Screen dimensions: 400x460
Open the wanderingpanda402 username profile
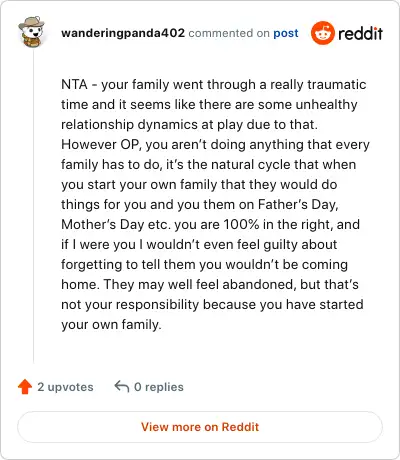[x=123, y=33]
